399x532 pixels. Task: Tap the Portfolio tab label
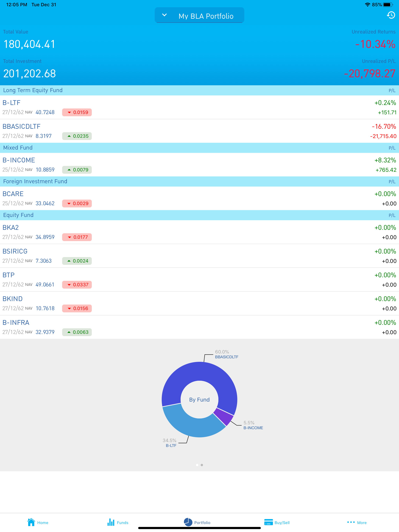pyautogui.click(x=202, y=523)
